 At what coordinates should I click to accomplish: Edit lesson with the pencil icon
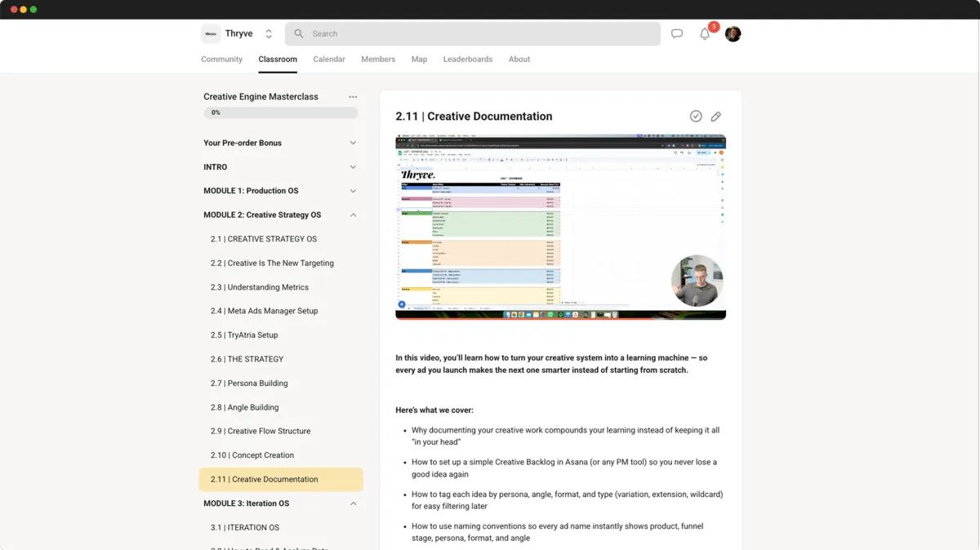pos(716,117)
